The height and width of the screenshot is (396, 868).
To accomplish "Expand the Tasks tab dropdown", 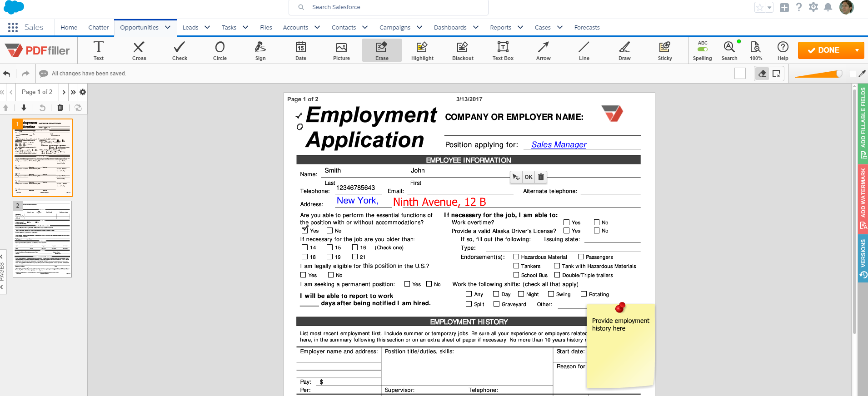I will click(245, 27).
